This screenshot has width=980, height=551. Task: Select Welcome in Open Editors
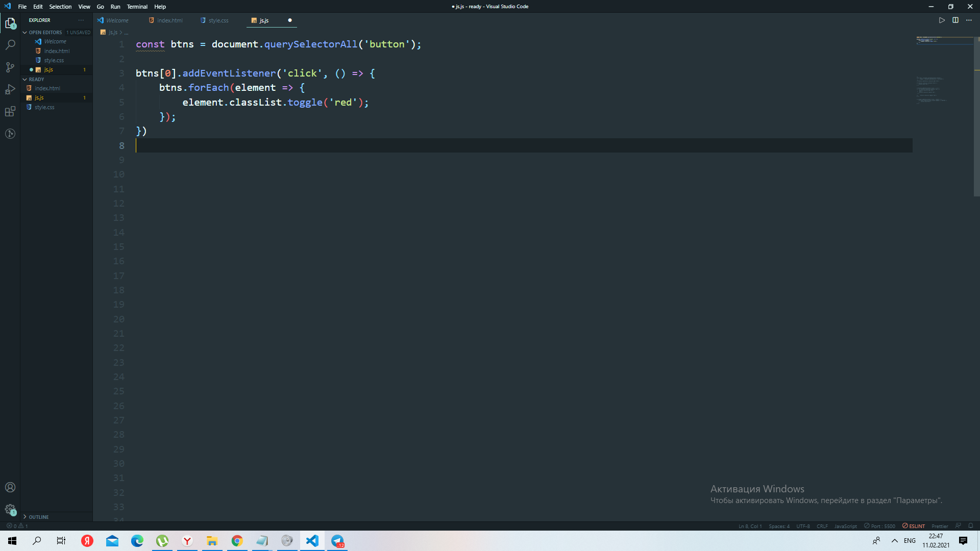[x=55, y=41]
